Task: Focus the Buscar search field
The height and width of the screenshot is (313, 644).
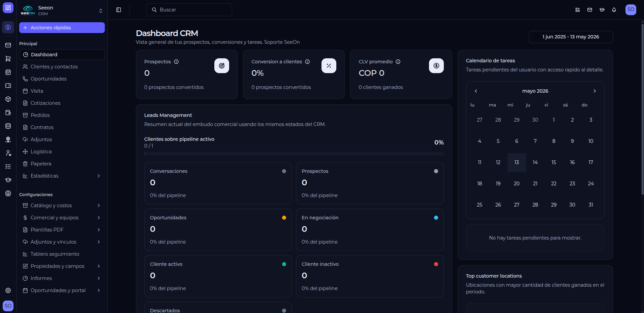Action: pos(189,10)
